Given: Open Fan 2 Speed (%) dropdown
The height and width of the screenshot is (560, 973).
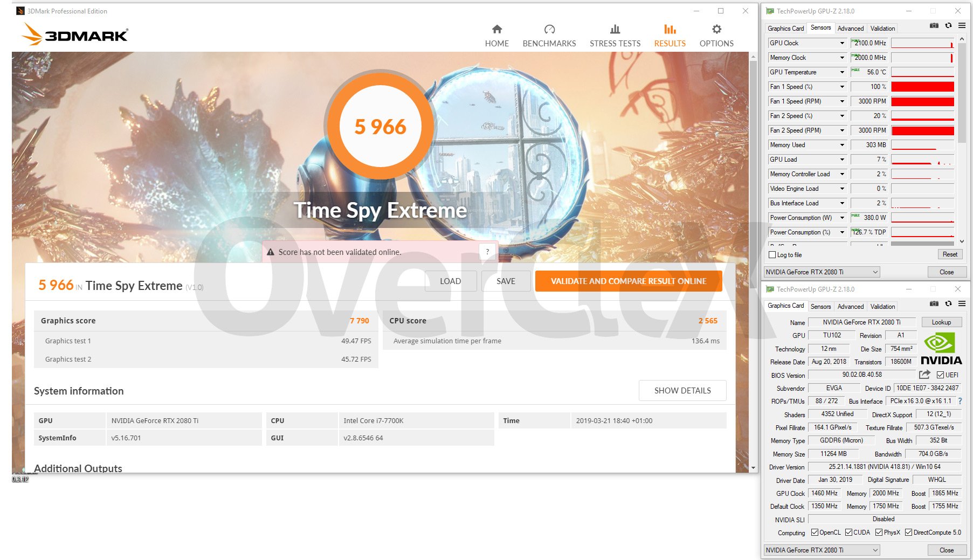Looking at the screenshot, I should 842,116.
